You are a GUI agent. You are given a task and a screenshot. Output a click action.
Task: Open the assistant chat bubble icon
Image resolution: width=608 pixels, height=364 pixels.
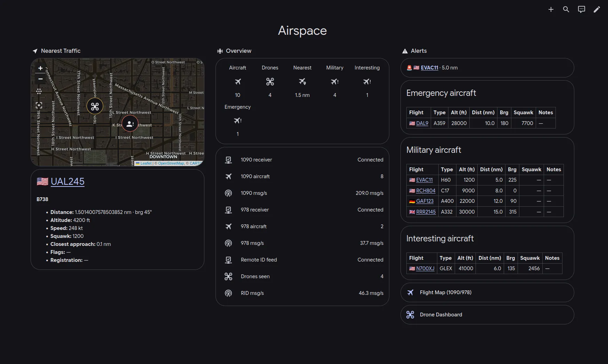pyautogui.click(x=581, y=9)
